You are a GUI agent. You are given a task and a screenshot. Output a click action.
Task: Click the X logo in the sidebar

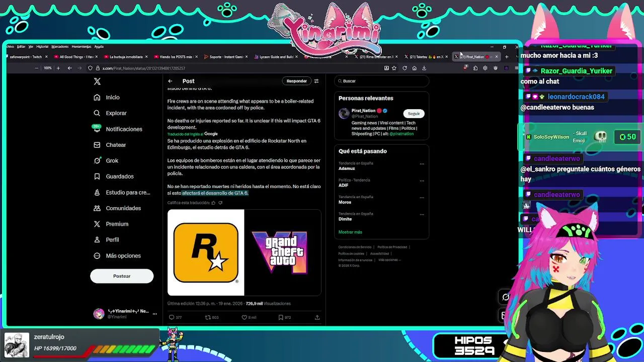point(97,81)
